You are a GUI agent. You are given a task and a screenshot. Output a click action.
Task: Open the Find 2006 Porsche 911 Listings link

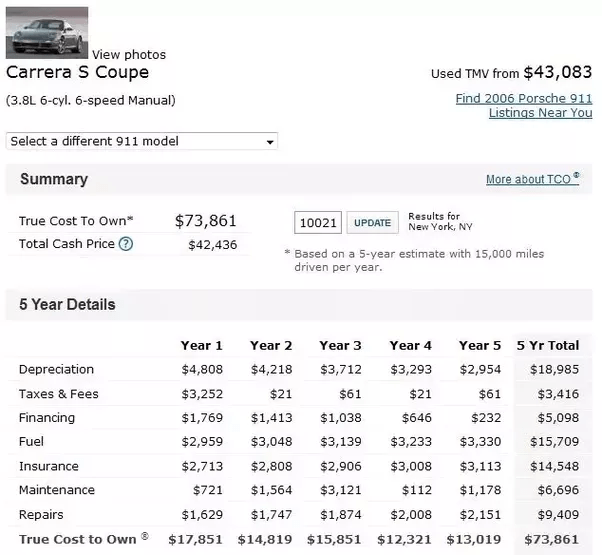click(x=524, y=106)
